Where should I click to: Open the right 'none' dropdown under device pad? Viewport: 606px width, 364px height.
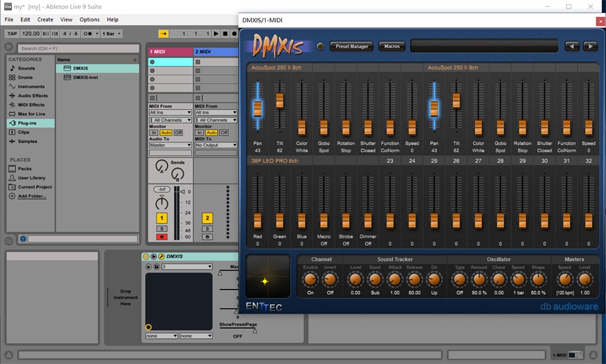pos(196,336)
